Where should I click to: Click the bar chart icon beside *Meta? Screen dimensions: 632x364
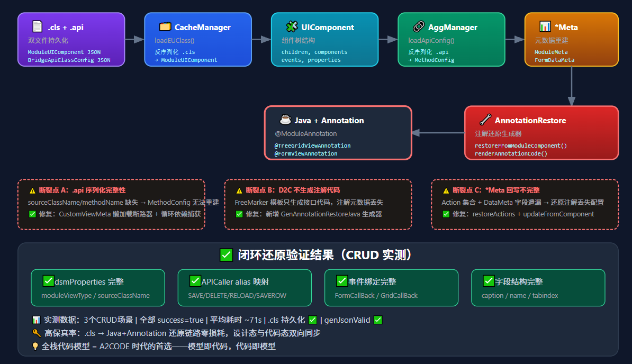[x=545, y=26]
